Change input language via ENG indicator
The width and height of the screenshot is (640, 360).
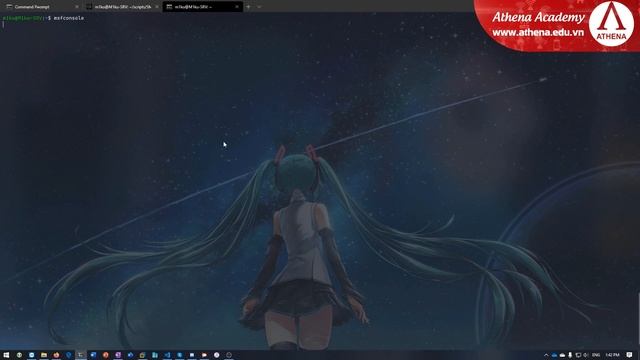[596, 355]
